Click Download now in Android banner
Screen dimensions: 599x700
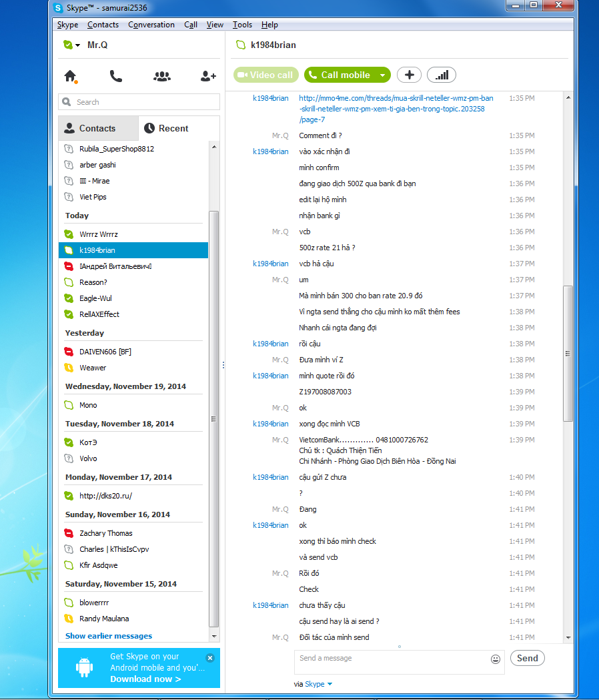(x=145, y=679)
